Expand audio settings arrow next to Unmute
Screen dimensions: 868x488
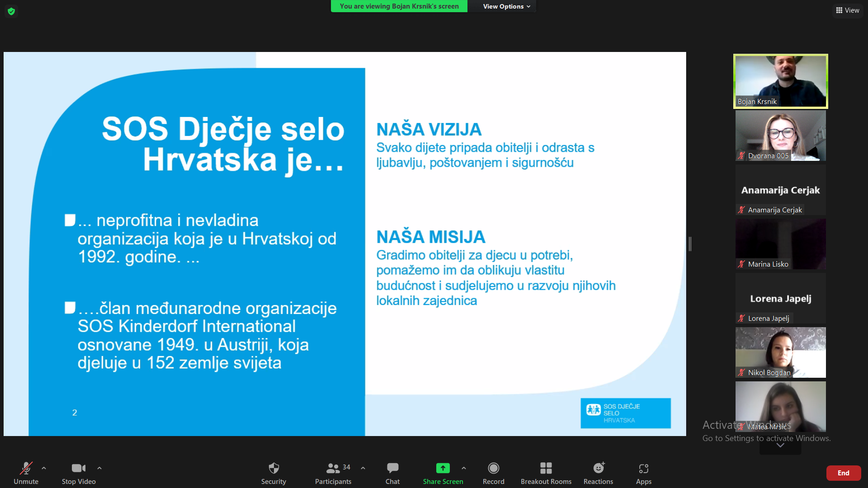tap(44, 468)
